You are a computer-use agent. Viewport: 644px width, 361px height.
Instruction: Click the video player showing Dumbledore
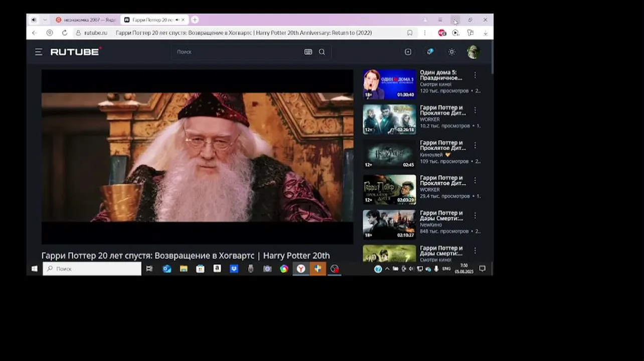tap(197, 156)
